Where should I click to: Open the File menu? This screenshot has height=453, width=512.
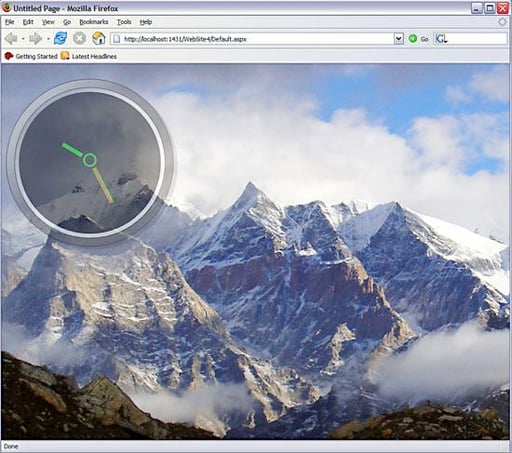[10, 22]
